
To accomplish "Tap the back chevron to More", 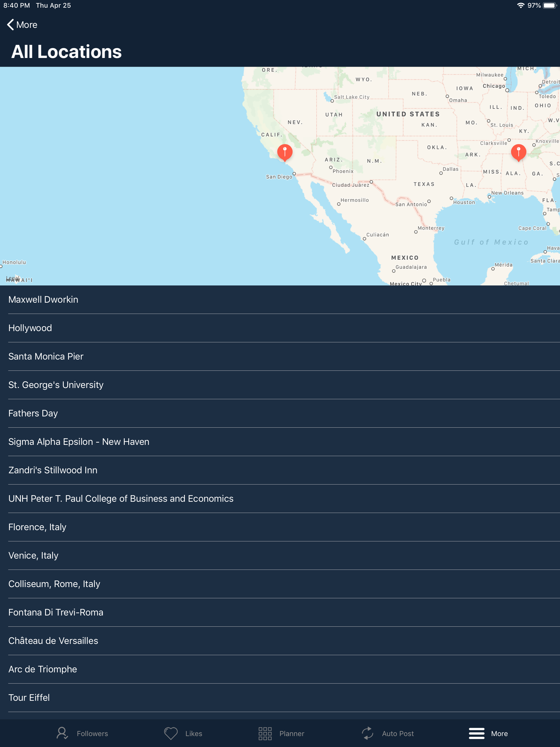I will coord(11,25).
